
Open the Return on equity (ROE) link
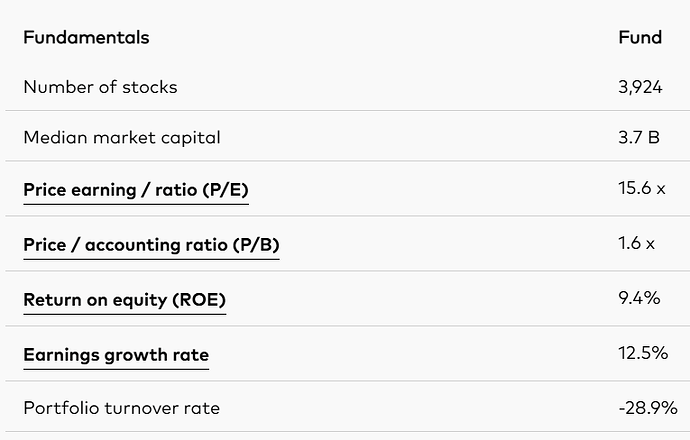click(x=125, y=300)
